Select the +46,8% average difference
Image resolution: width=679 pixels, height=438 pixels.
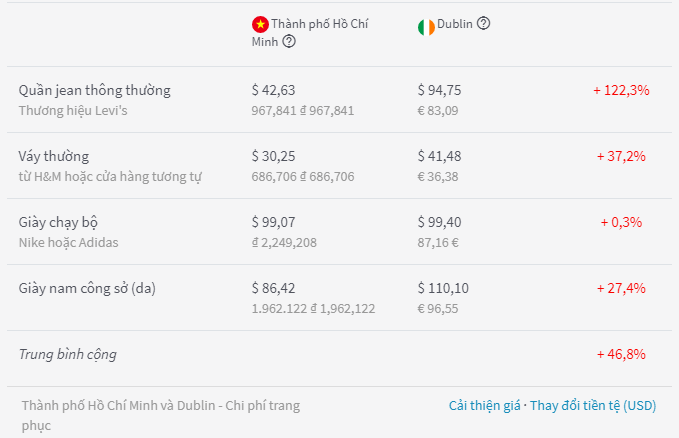[x=621, y=354]
